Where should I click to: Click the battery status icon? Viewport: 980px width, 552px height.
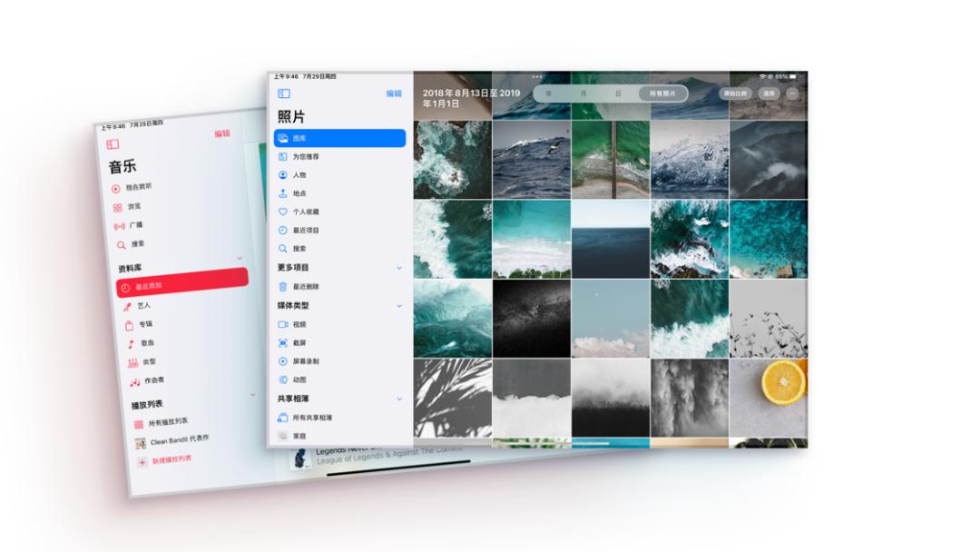point(793,76)
